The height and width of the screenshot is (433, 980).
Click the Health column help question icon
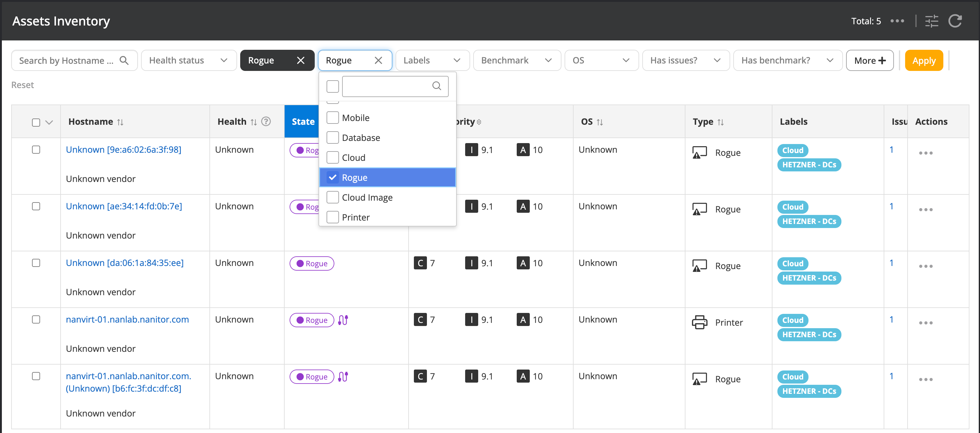pyautogui.click(x=266, y=122)
